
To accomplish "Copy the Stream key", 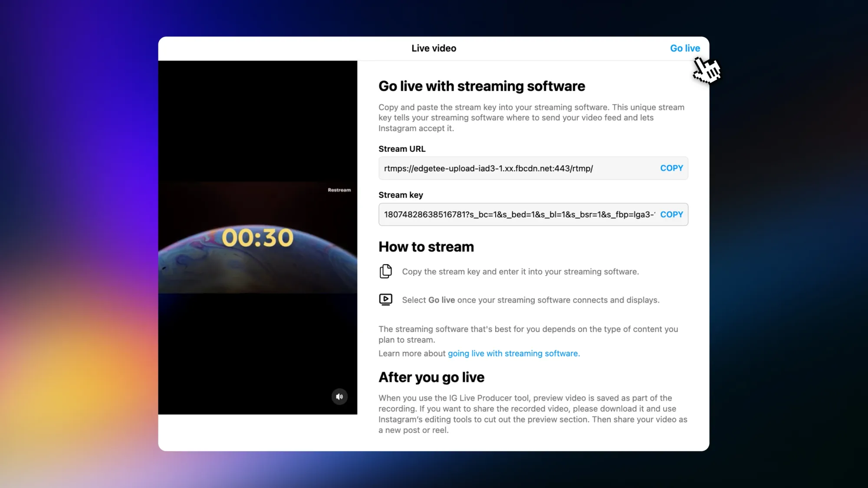I will pos(671,214).
